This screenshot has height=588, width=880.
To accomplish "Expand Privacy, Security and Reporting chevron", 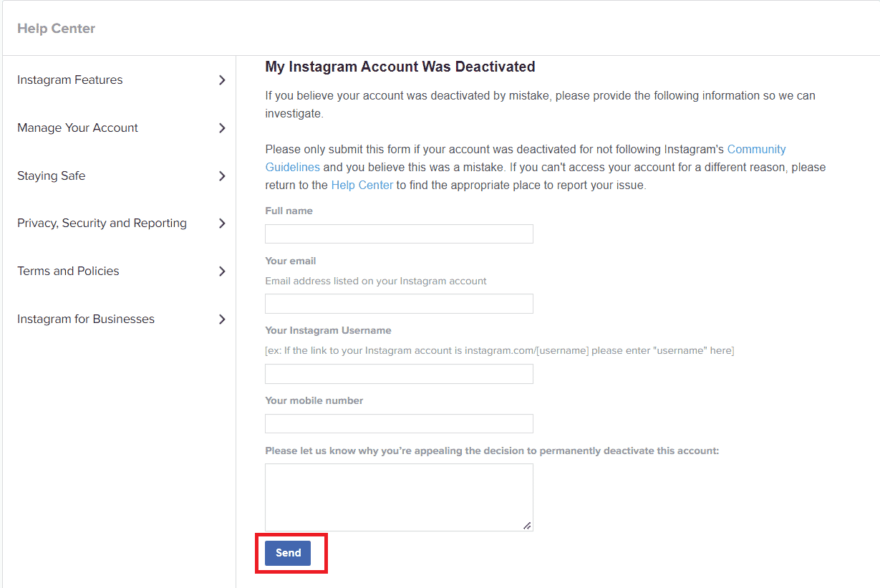I will coord(222,223).
